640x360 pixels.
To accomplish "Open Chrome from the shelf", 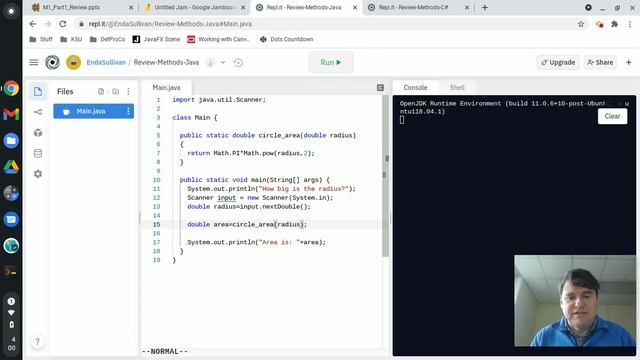I will pos(11,88).
